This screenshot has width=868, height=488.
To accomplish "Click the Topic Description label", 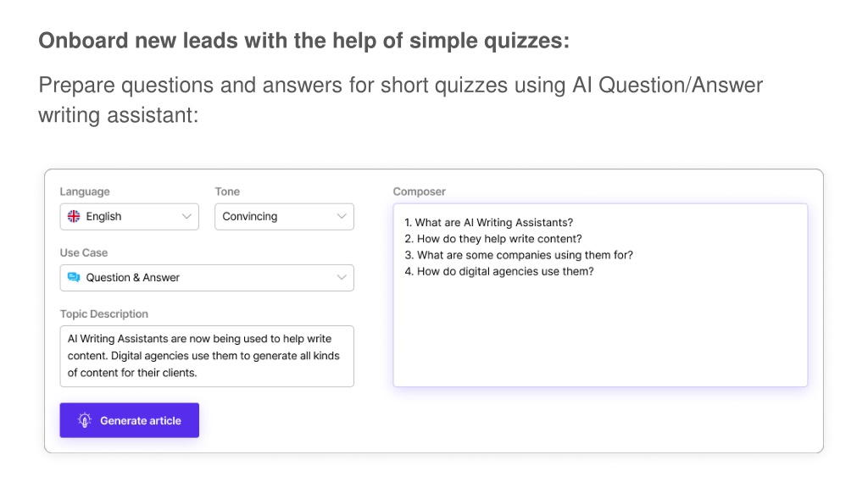I will (x=104, y=313).
